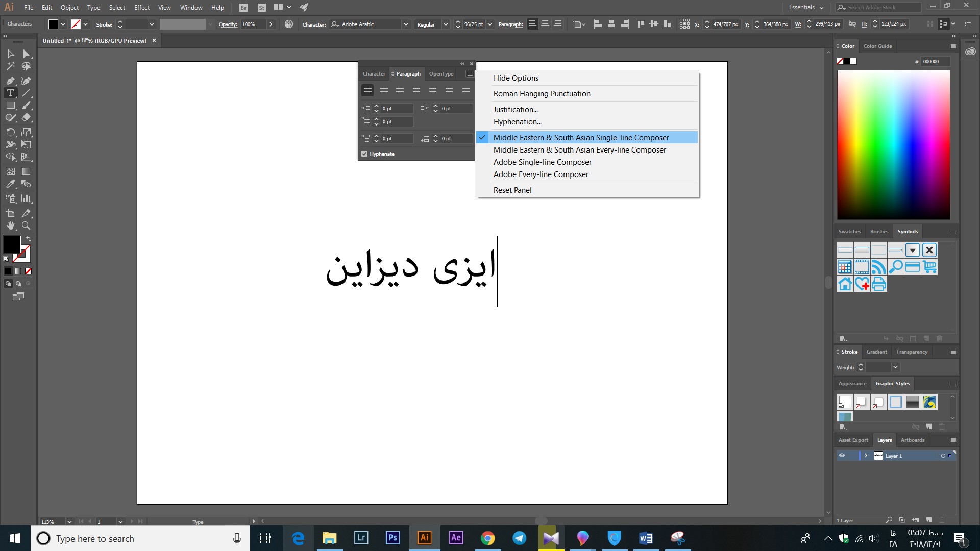This screenshot has height=551, width=980.
Task: Click the large black fill color box
Action: click(x=12, y=244)
